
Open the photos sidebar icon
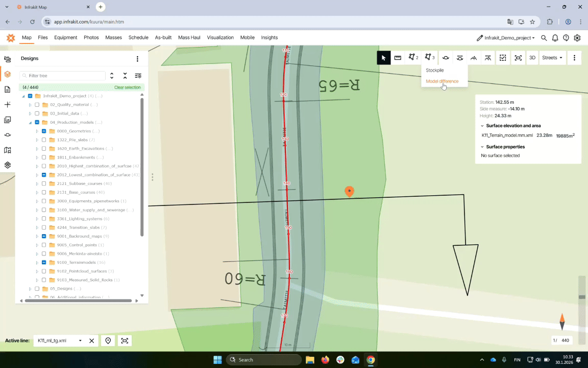(x=7, y=120)
